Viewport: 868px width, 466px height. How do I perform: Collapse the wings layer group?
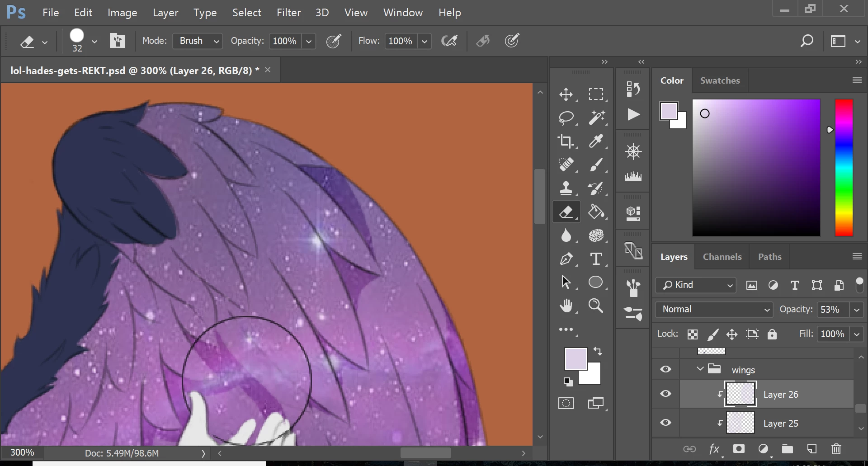[x=700, y=369]
